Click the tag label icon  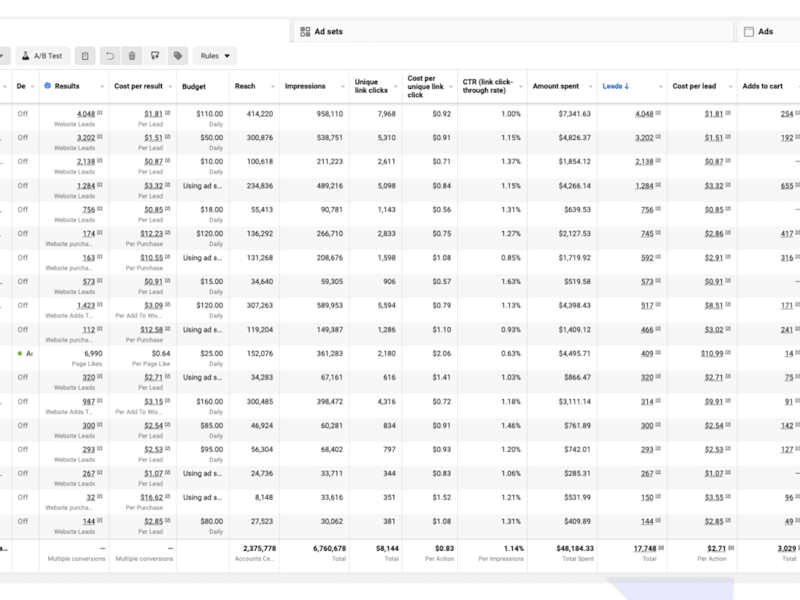click(x=178, y=56)
